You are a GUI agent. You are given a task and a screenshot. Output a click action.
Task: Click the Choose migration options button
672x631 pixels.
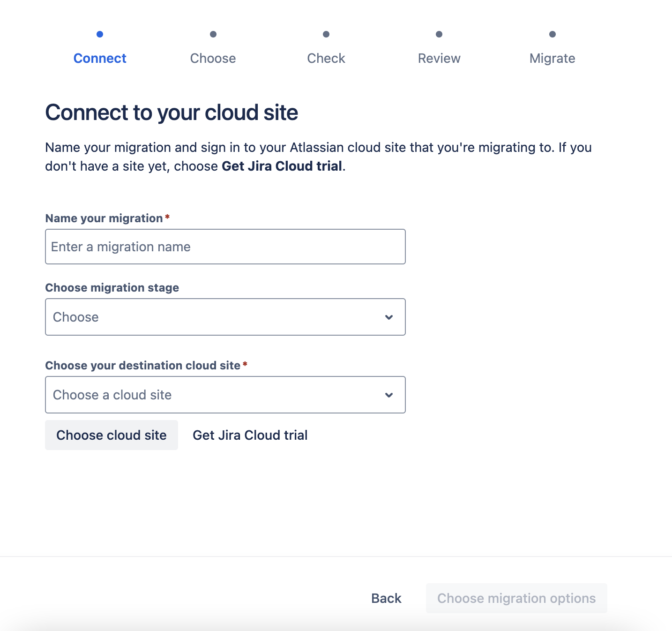tap(516, 598)
